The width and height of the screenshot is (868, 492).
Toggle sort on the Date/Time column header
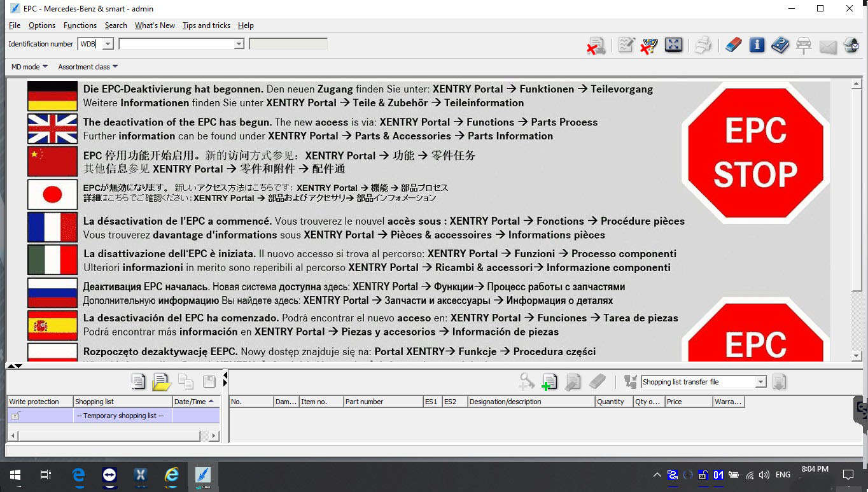[196, 402]
